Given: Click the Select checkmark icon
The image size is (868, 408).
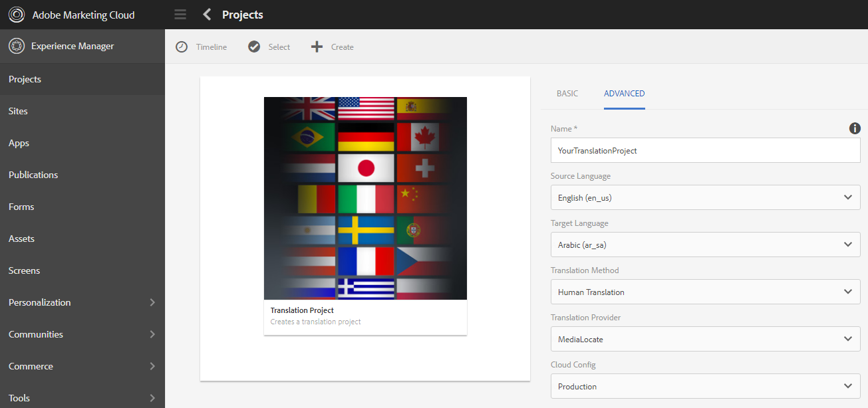Looking at the screenshot, I should point(254,47).
